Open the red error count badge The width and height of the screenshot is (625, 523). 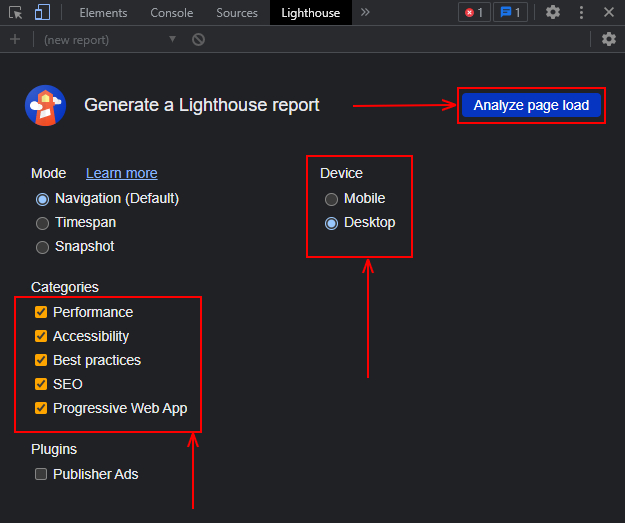(474, 13)
